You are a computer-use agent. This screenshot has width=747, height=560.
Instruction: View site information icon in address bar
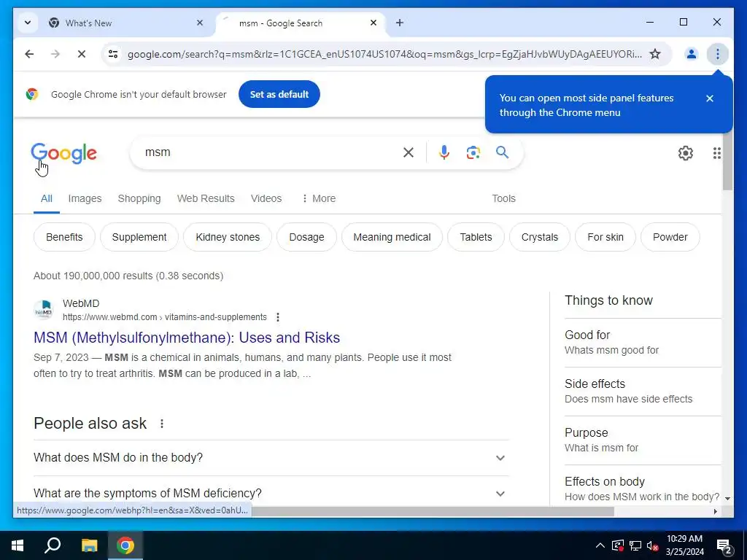113,54
